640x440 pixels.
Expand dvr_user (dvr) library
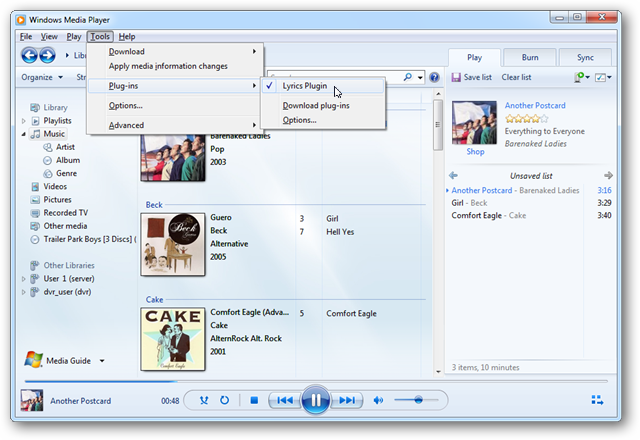point(23,292)
